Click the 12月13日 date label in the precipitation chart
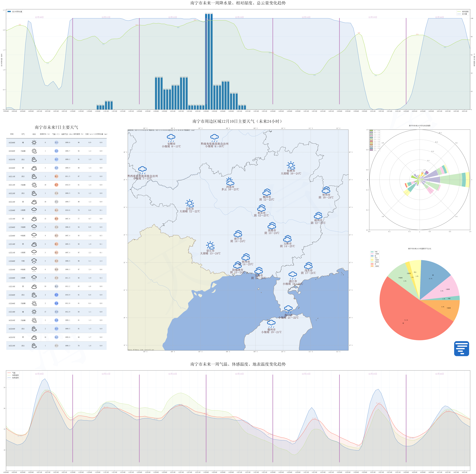 (x=239, y=17)
